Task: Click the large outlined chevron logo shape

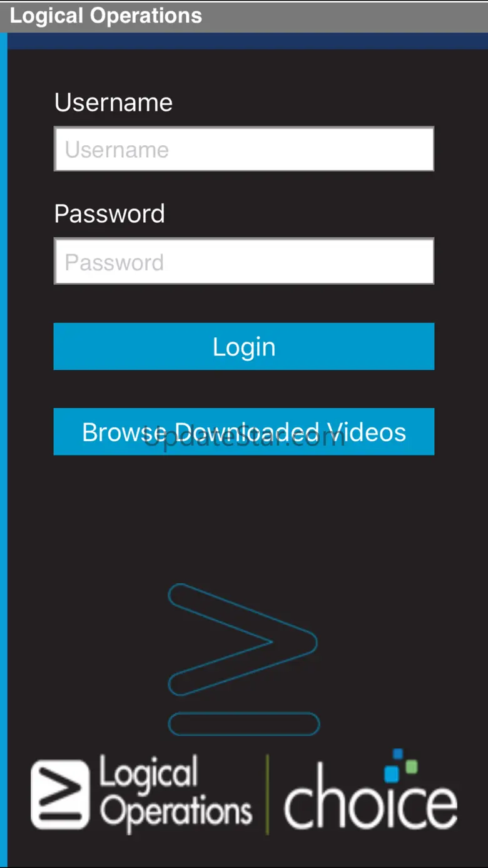Action: [243, 640]
